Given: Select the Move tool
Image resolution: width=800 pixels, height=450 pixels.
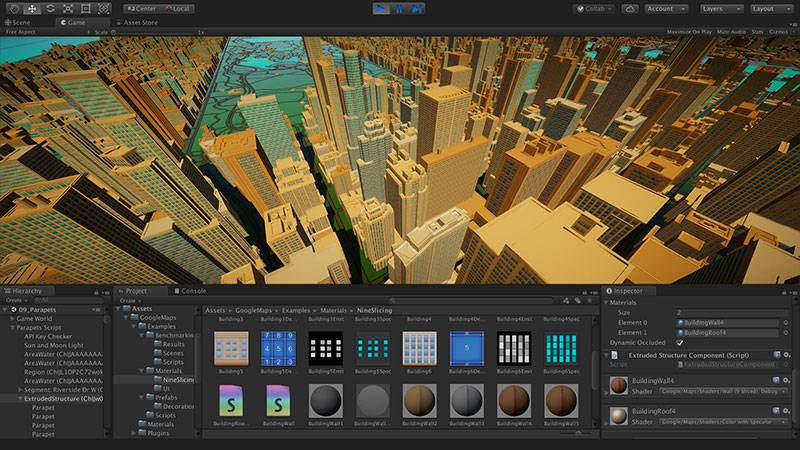Looking at the screenshot, I should (32, 8).
